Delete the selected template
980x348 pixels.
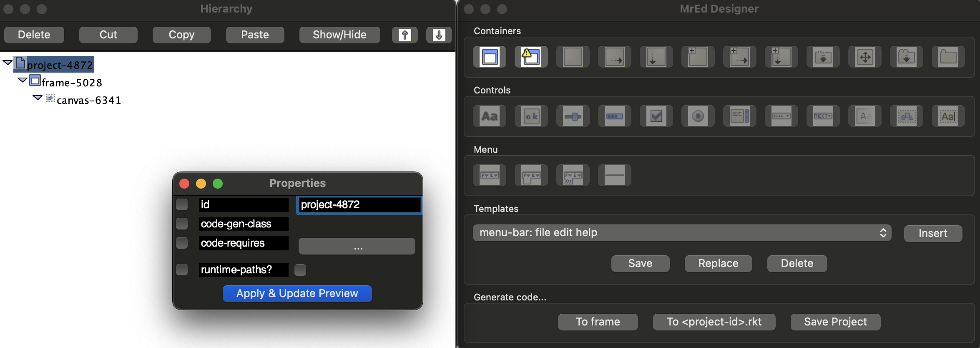[797, 263]
